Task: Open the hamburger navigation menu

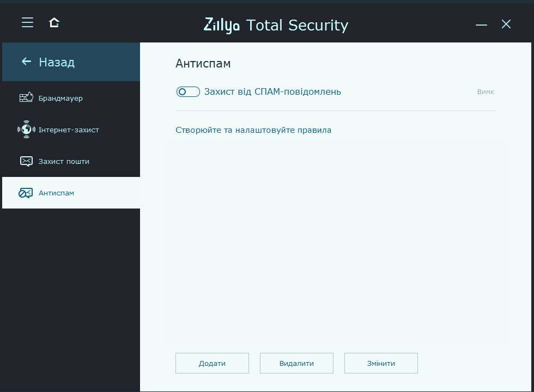Action: point(27,22)
